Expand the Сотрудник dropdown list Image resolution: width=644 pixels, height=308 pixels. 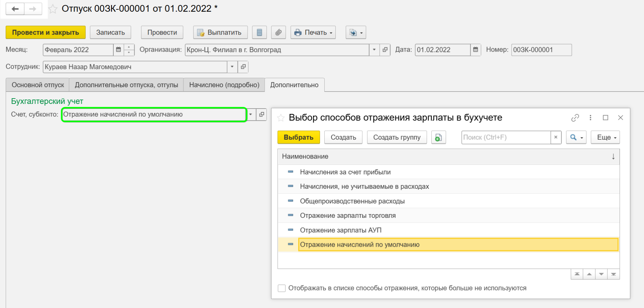click(232, 67)
